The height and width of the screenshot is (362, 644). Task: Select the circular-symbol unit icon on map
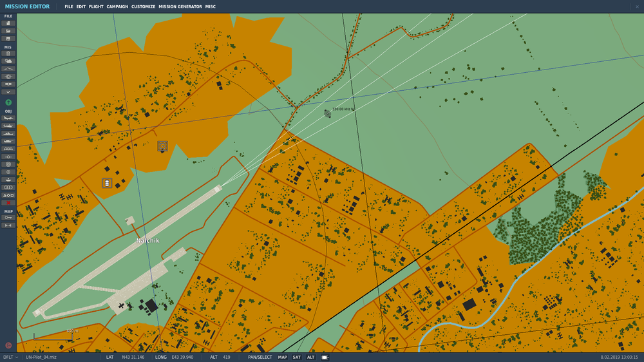tap(163, 146)
